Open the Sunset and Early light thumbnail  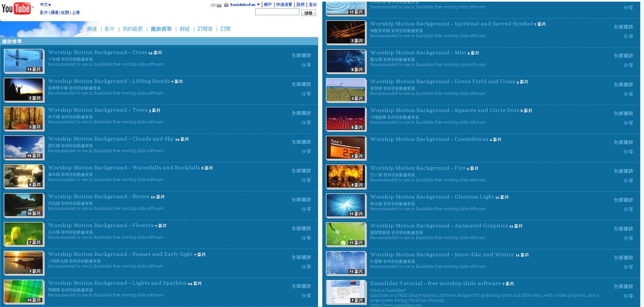tap(24, 263)
